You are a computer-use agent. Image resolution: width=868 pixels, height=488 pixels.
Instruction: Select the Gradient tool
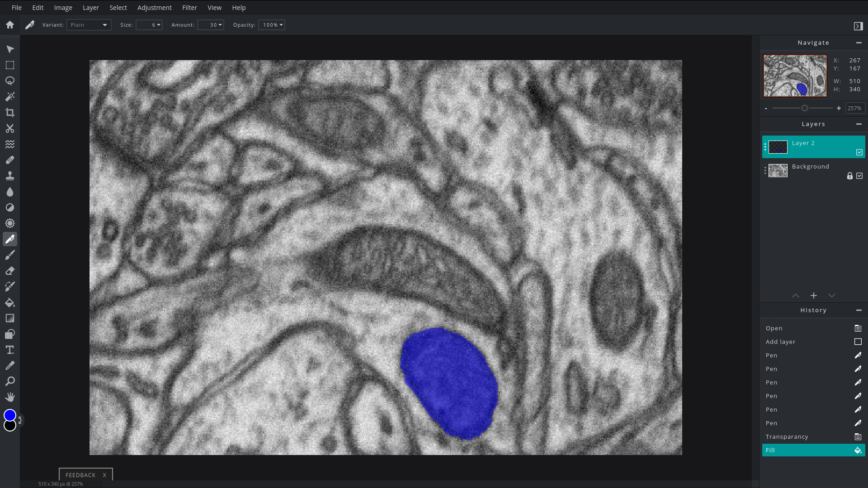[10, 318]
